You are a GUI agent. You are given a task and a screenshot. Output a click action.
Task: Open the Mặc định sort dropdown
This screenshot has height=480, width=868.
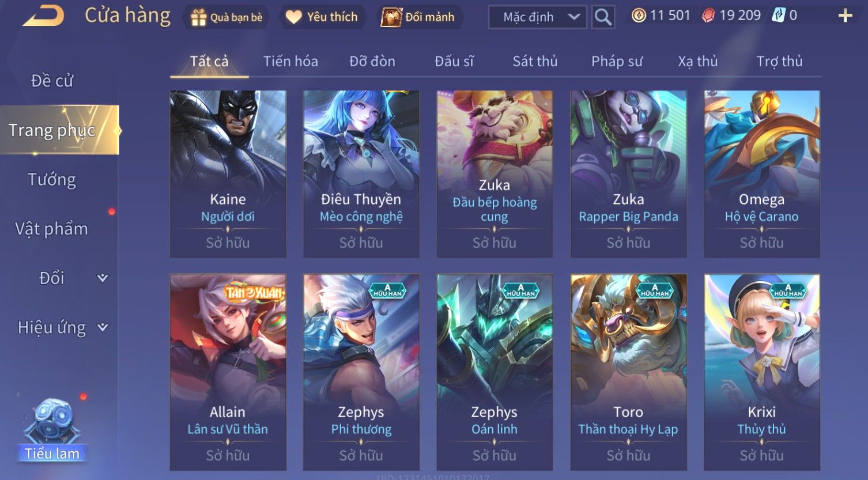click(x=537, y=17)
